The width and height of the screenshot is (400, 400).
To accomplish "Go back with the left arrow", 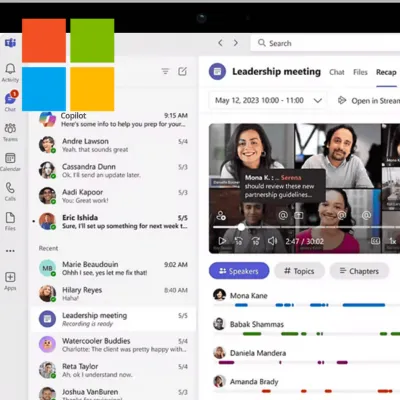I will coord(220,43).
